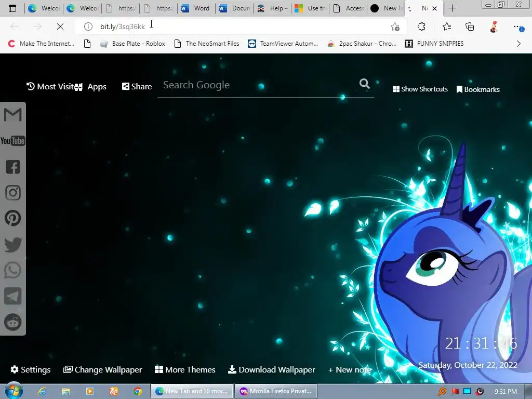Launch Chrome from taskbar
The width and height of the screenshot is (532, 399).
point(137,391)
